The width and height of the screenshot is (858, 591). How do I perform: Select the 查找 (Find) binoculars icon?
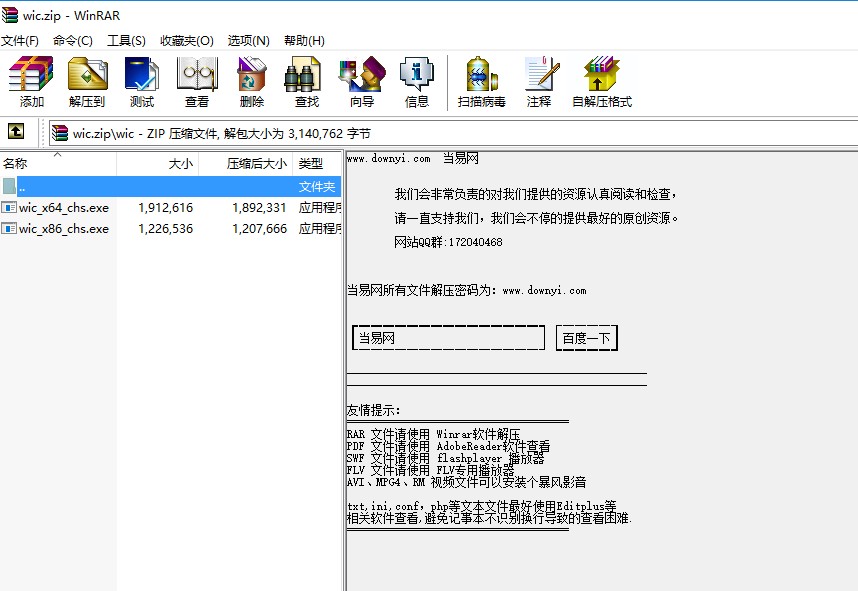pos(304,80)
